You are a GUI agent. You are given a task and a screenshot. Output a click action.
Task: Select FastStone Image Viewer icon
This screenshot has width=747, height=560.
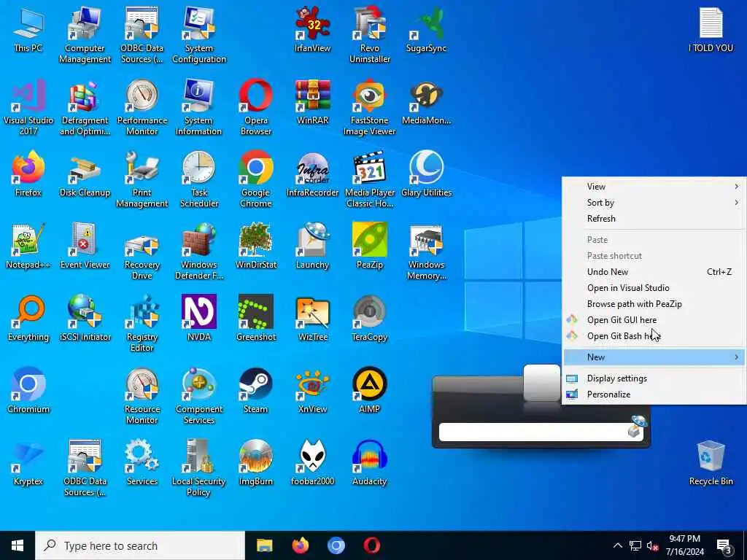(x=370, y=106)
